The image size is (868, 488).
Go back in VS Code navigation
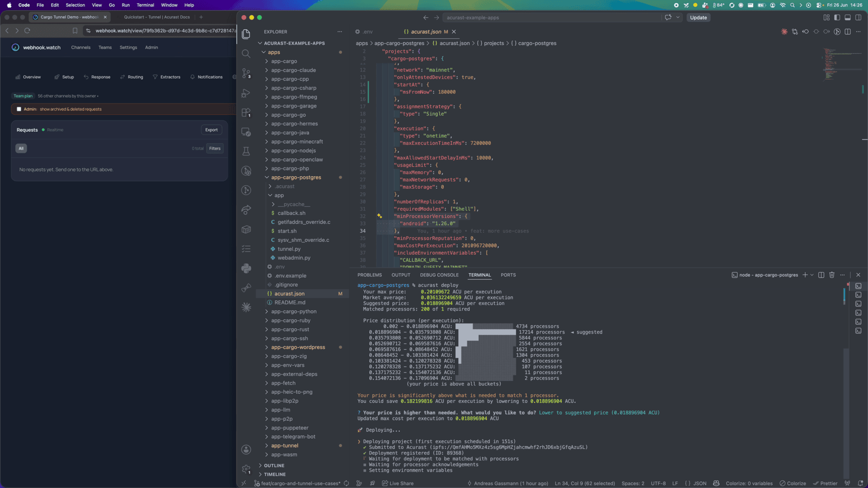pyautogui.click(x=425, y=17)
